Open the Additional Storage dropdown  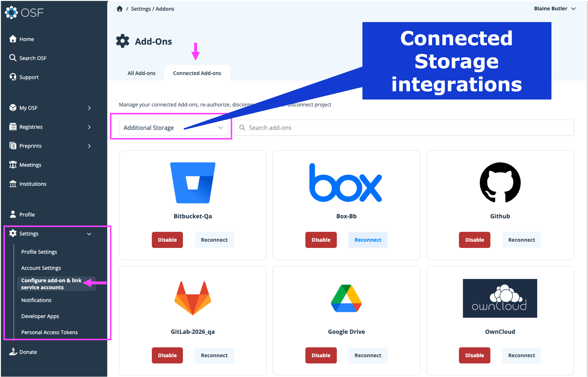173,127
